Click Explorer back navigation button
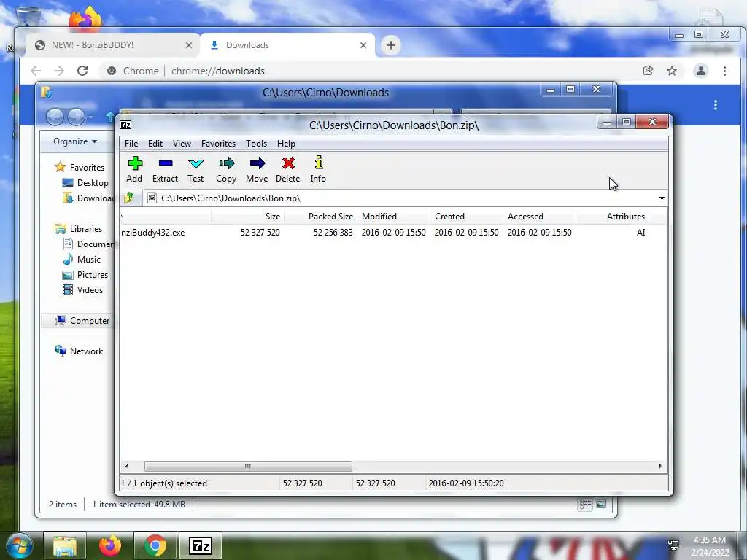 pos(55,117)
